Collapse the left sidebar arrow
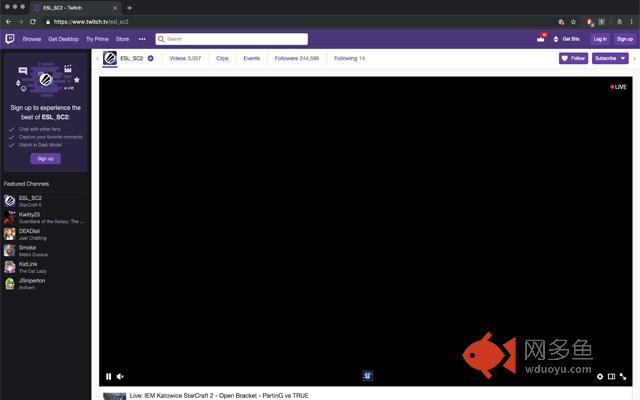Screen dimensions: 640x400 tap(97, 59)
